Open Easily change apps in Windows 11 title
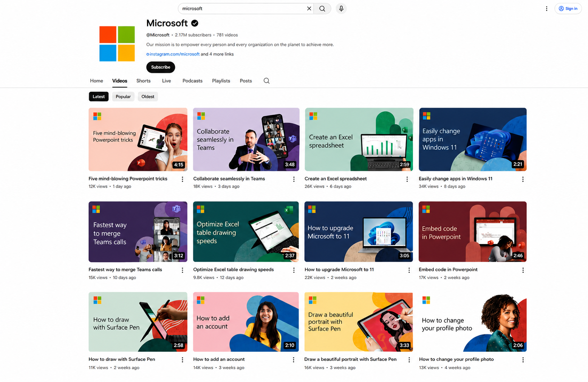Screen dimensions: 588x382 point(455,179)
